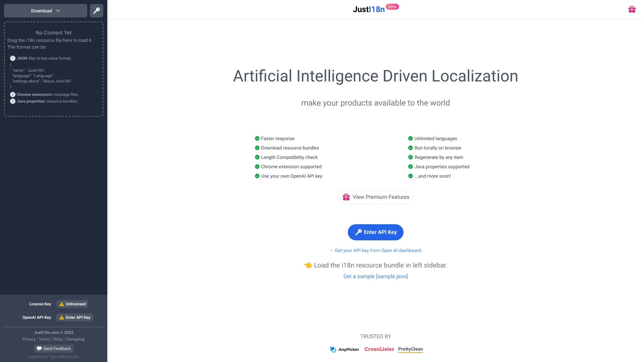644x362 pixels.
Task: Click the Unlicensed license key badge
Action: [x=72, y=304]
